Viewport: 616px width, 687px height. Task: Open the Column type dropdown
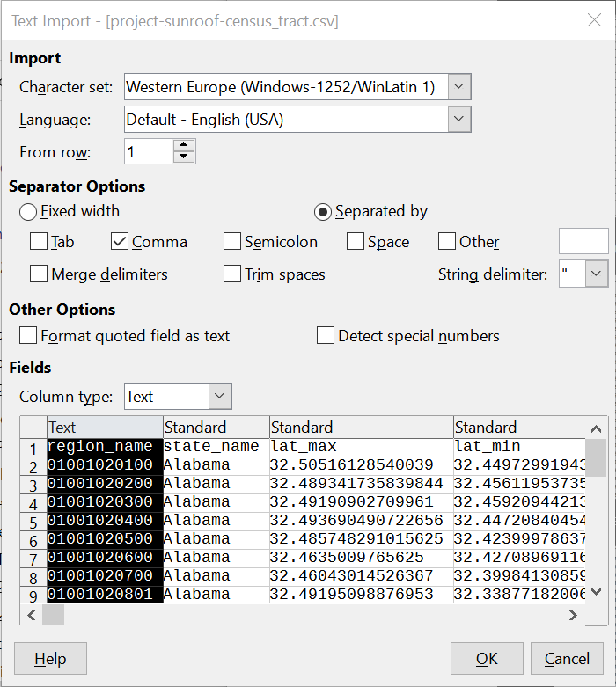coord(220,397)
